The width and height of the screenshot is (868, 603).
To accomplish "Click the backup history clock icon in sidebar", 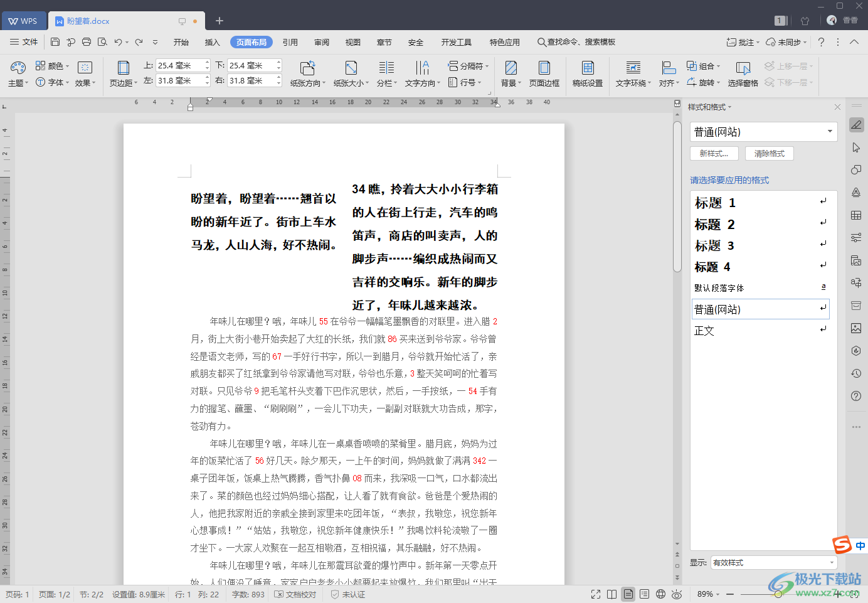I will tap(856, 373).
